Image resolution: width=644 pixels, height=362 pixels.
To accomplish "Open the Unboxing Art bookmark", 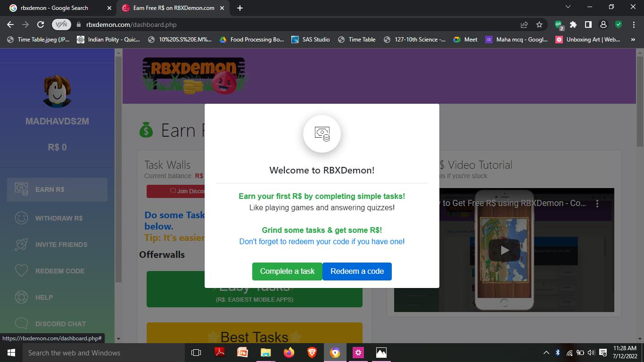I will (588, 40).
